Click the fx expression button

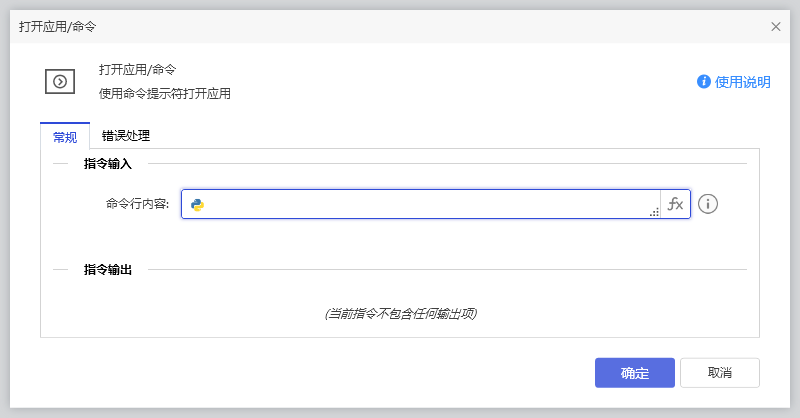pyautogui.click(x=675, y=204)
